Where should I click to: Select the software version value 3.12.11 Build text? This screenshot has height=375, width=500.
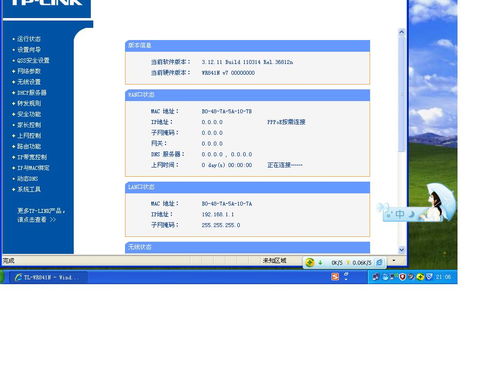pyautogui.click(x=247, y=62)
